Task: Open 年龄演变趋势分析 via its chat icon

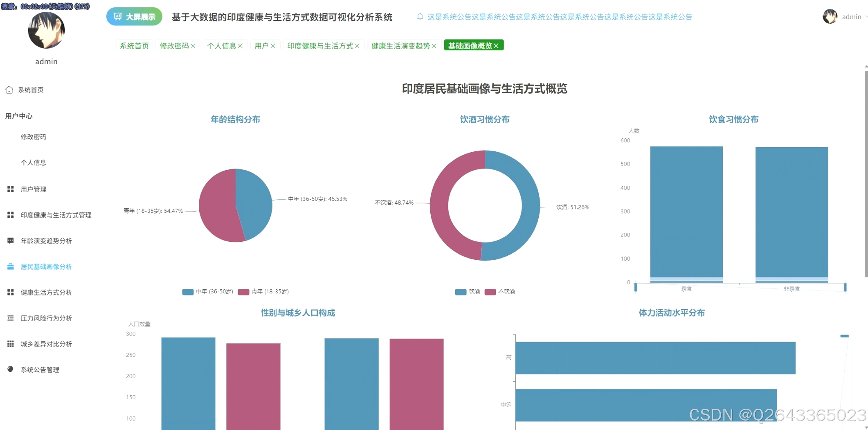Action: tap(11, 241)
